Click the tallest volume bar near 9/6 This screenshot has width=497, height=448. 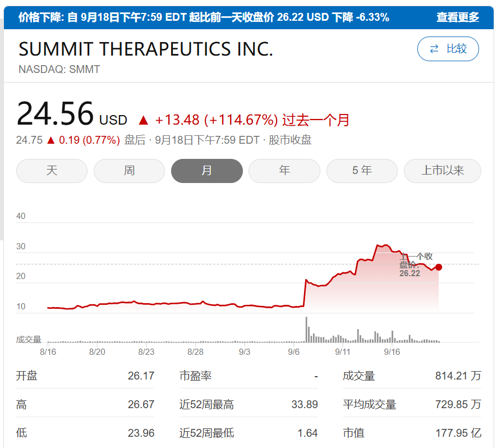click(x=306, y=330)
